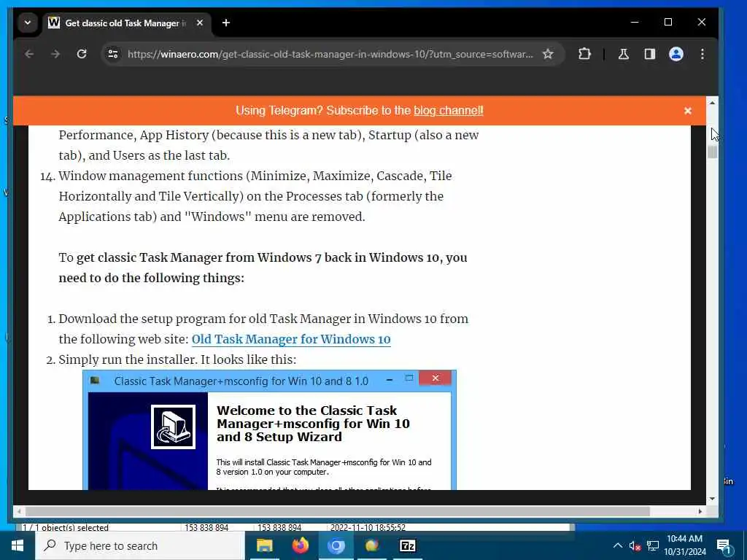Open the Telegram blog channel link
747x560 pixels.
click(x=448, y=111)
